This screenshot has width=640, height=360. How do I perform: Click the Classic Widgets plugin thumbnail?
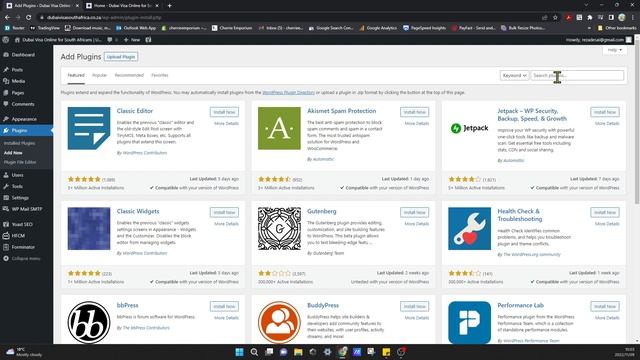point(89,229)
